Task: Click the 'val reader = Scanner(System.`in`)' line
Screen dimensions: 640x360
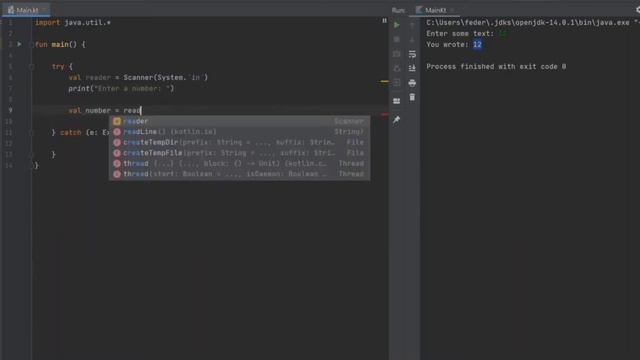Action: (x=138, y=78)
